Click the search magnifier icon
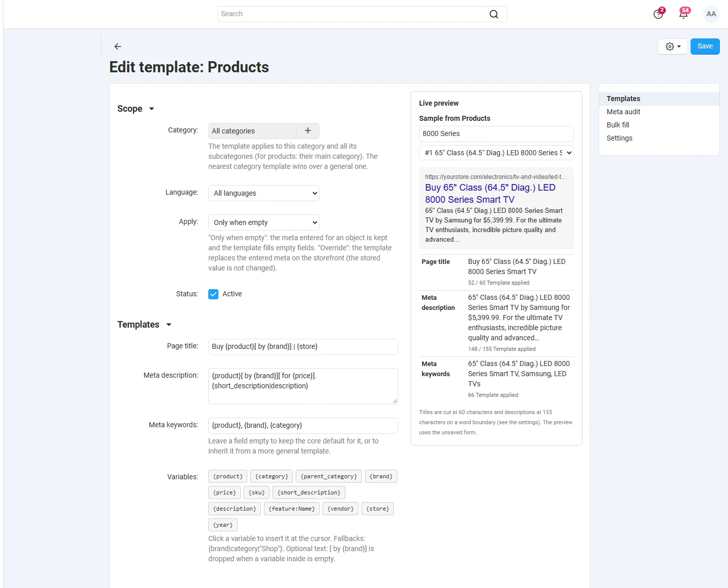 (x=494, y=14)
